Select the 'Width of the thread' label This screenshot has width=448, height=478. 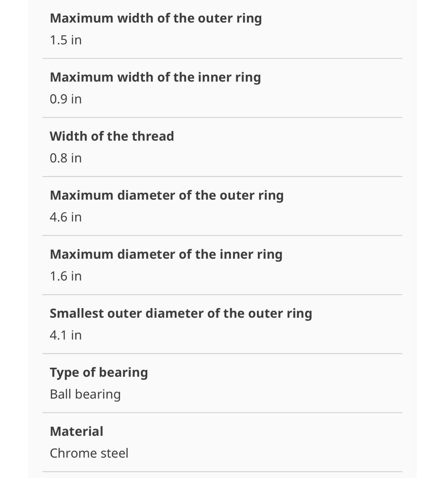(x=112, y=136)
